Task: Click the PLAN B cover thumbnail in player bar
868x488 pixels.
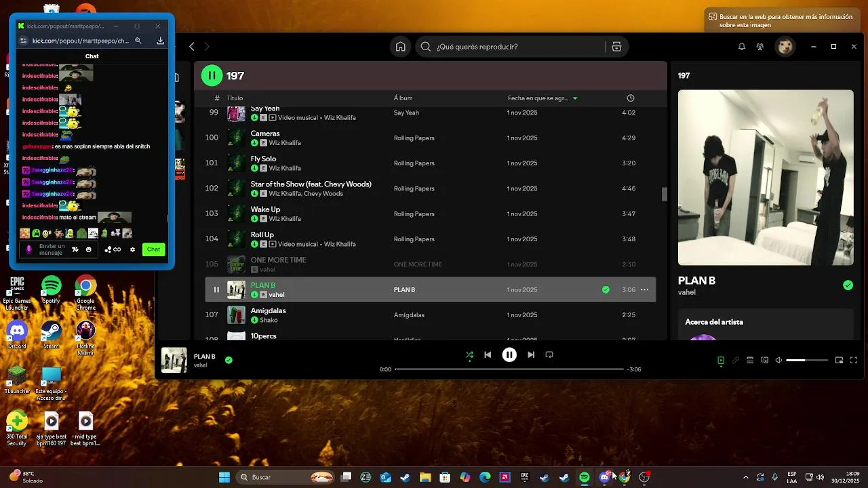Action: 174,361
